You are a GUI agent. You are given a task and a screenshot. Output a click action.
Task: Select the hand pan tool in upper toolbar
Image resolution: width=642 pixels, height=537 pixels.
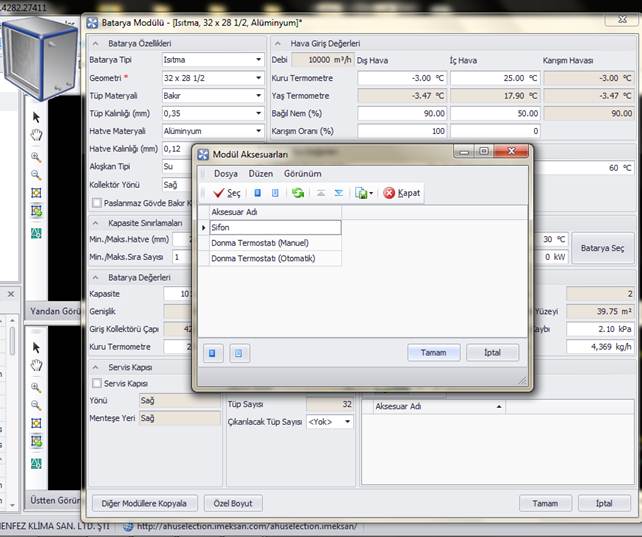pos(37,135)
